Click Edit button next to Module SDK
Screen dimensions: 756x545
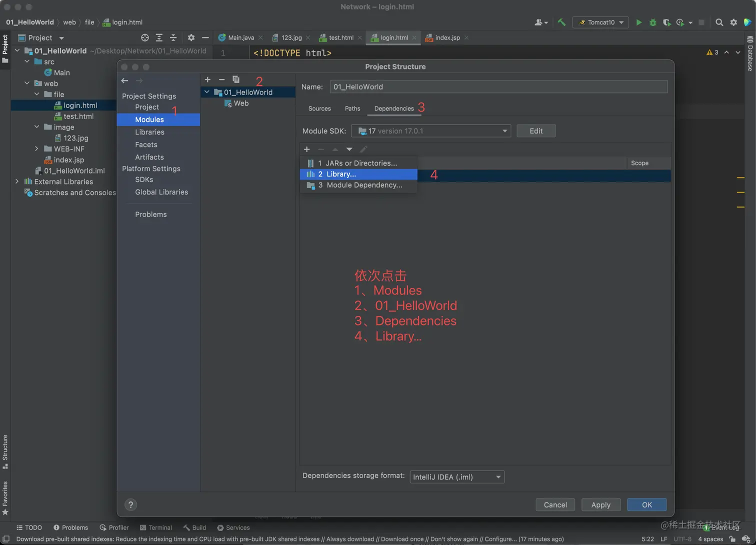536,131
